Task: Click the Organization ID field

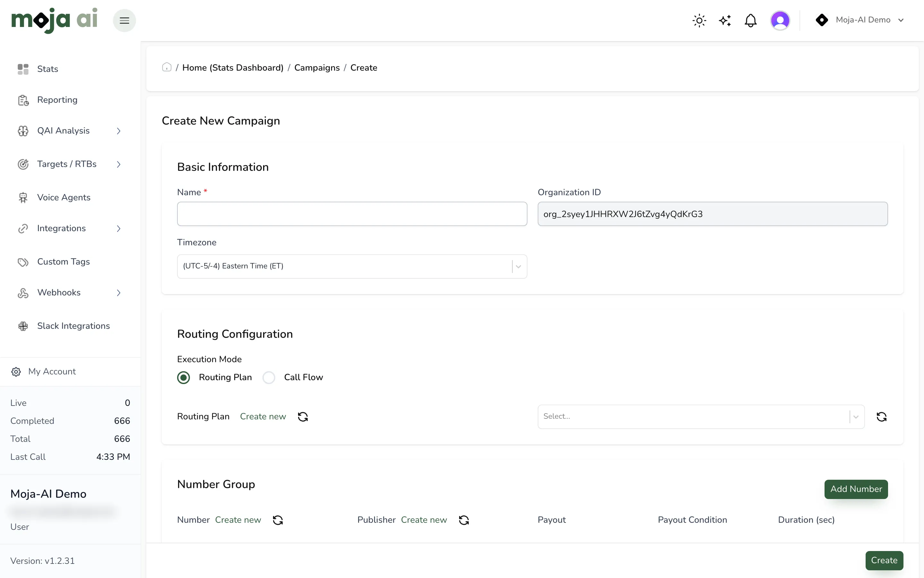Action: point(713,214)
